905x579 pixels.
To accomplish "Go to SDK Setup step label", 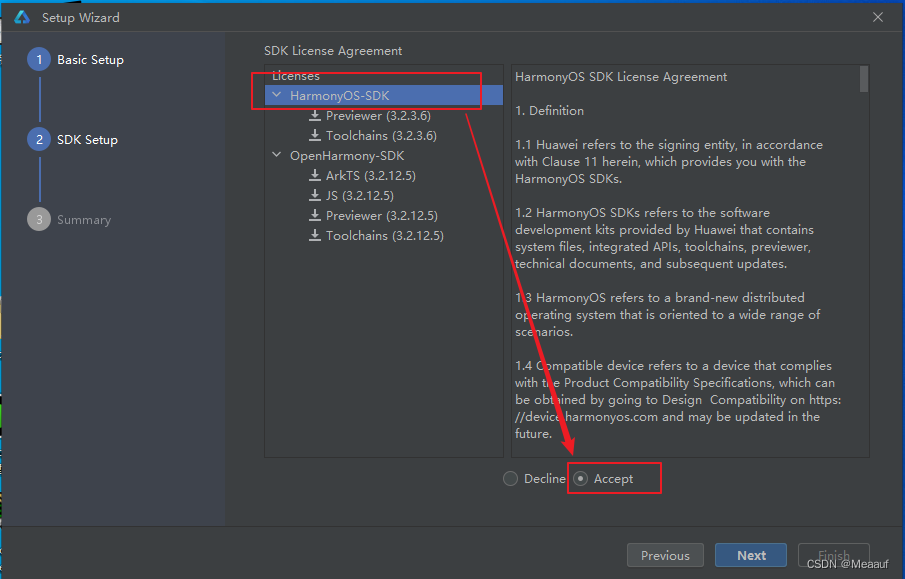I will (x=87, y=140).
